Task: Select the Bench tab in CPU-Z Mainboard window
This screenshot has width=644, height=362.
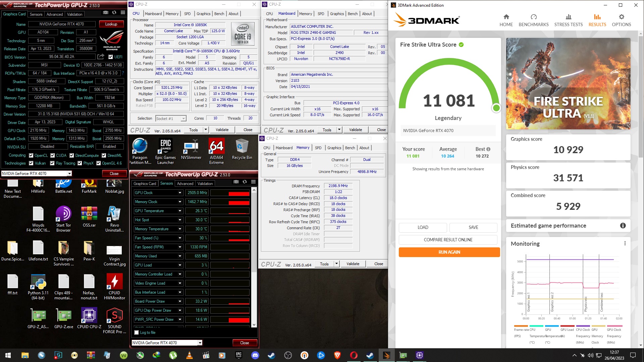Action: tap(353, 14)
